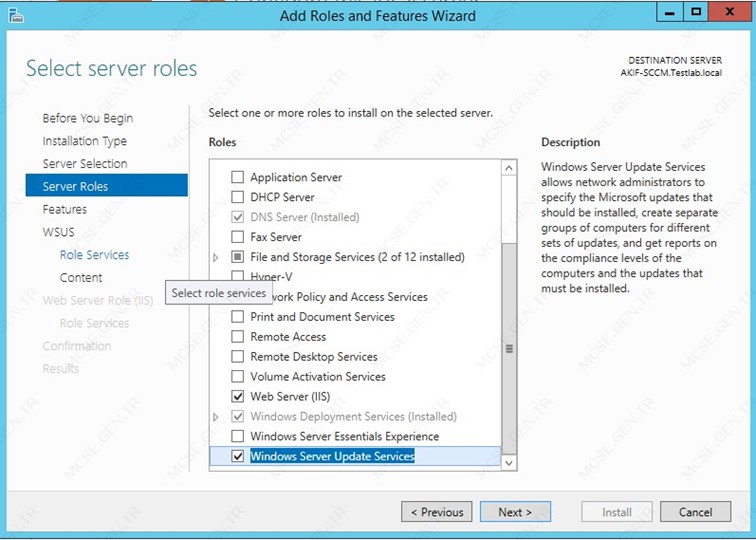Click roles list scroll up arrow
This screenshot has width=756, height=540.
509,168
